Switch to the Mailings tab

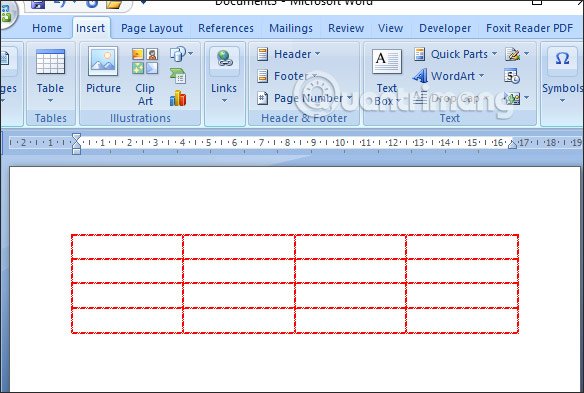291,28
